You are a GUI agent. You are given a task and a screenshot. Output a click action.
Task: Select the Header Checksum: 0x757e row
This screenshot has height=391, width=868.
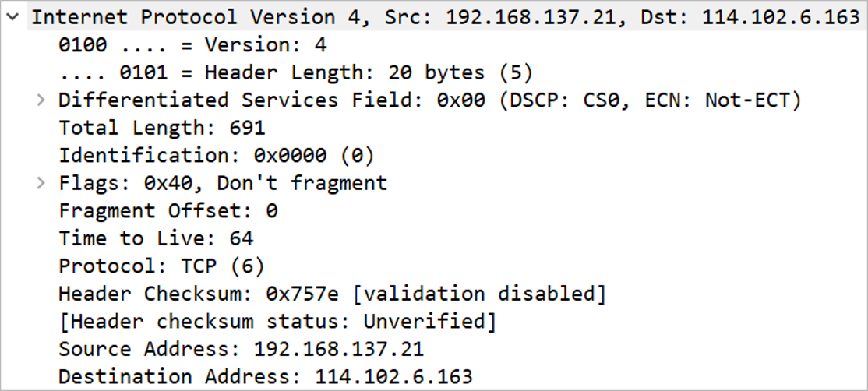(434, 294)
